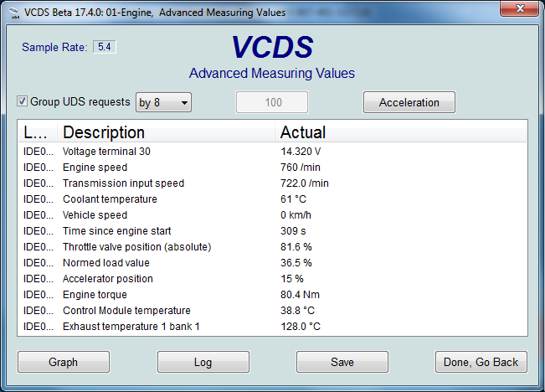
Task: Open the Graph view
Action: tap(64, 362)
